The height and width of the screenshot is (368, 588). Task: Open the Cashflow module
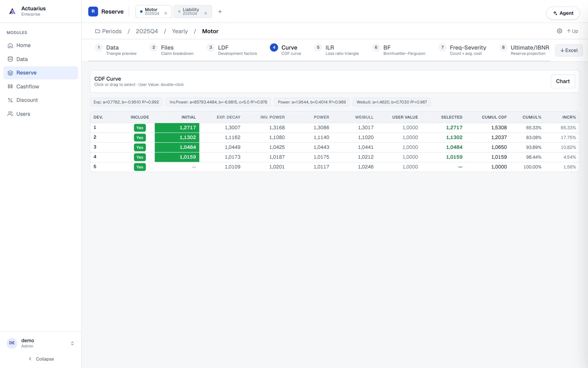pos(40,86)
